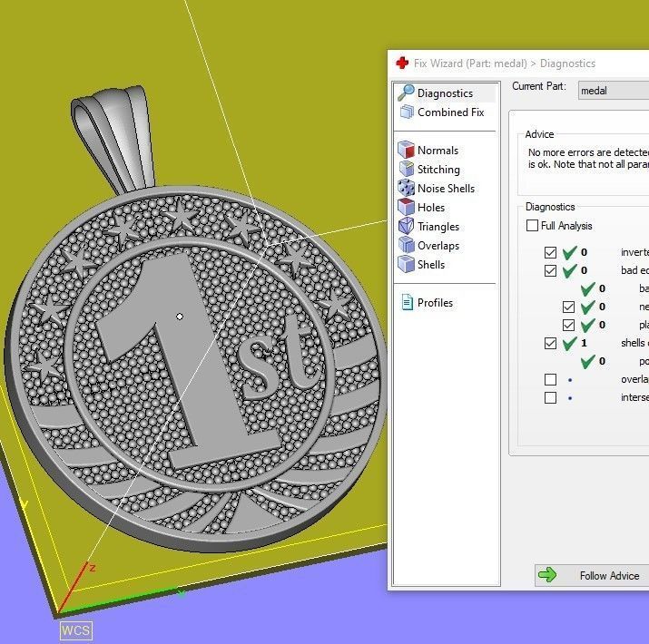Click the Advice message text

(588, 158)
